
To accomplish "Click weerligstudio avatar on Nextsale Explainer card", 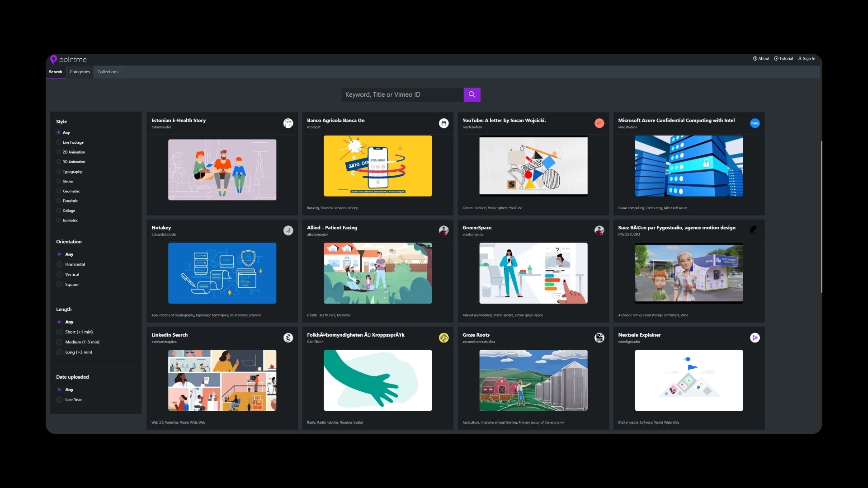I will pos(755,338).
